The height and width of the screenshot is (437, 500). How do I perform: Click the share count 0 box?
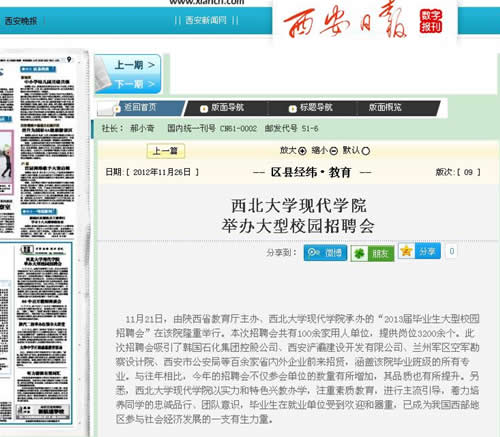click(451, 251)
